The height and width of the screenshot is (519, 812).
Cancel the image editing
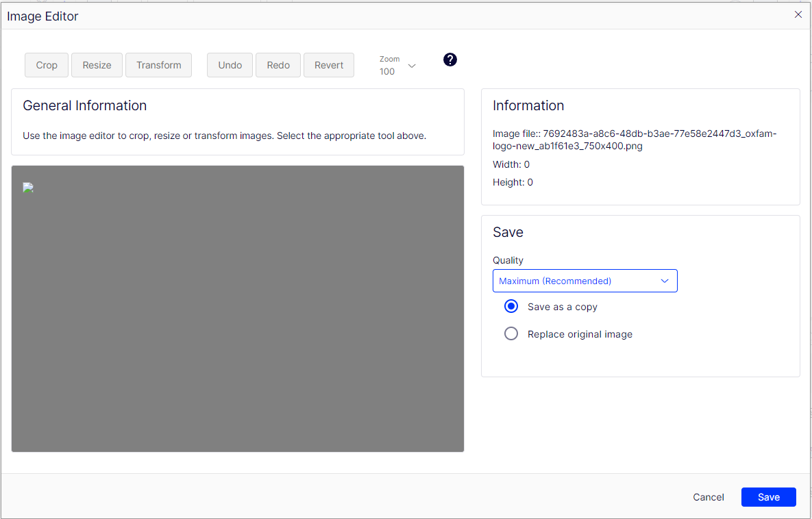[708, 497]
